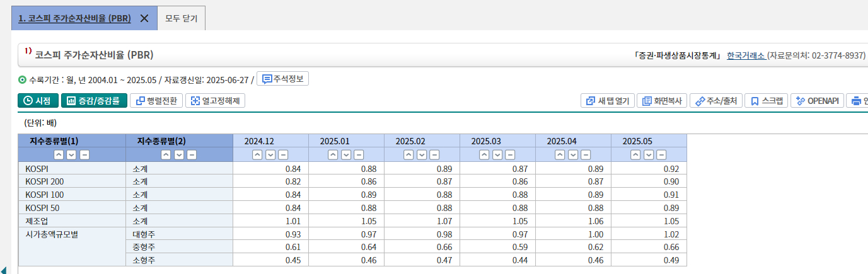Sort 지수종류별(2) column ascending (up arrow)
This screenshot has height=274, width=868.
[x=166, y=155]
